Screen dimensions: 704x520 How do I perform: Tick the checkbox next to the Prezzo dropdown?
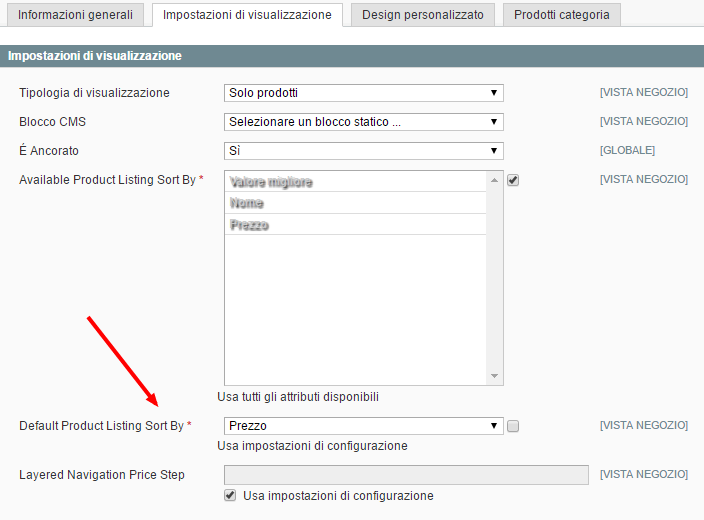click(513, 426)
